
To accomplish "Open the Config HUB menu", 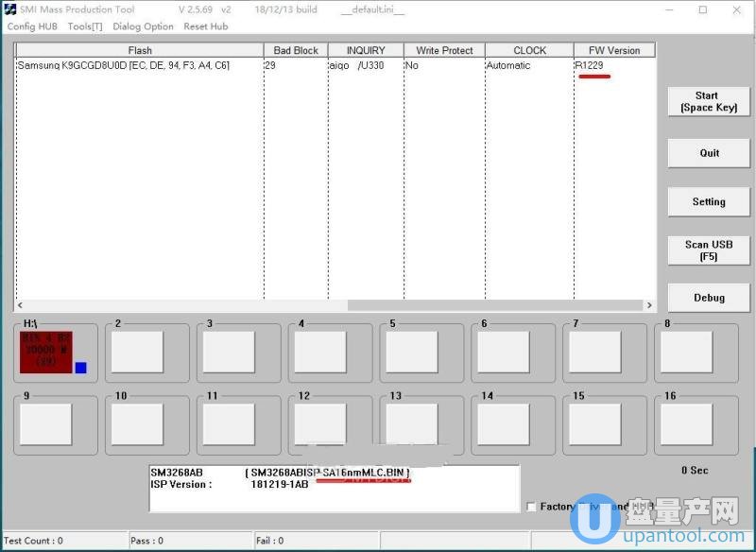I will click(33, 26).
